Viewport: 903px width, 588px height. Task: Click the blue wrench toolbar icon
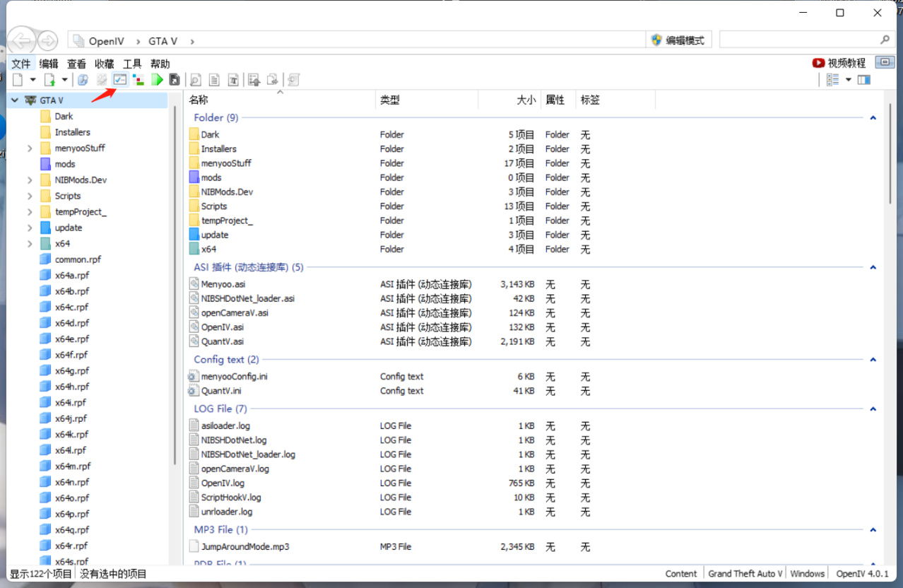click(83, 80)
